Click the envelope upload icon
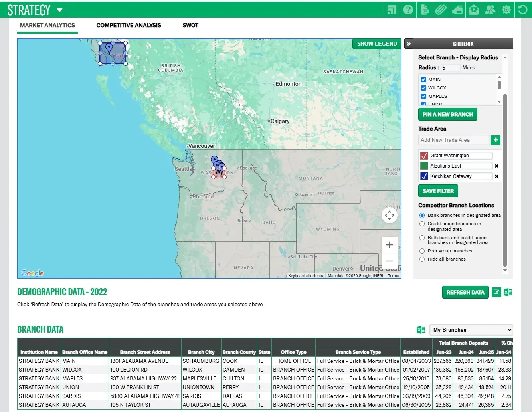This screenshot has width=532, height=412. [x=474, y=10]
